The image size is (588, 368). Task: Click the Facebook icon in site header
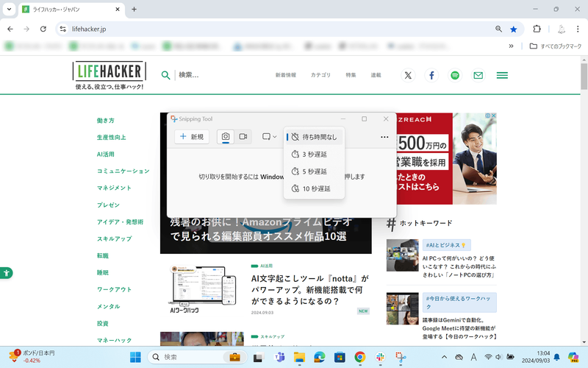coord(431,75)
